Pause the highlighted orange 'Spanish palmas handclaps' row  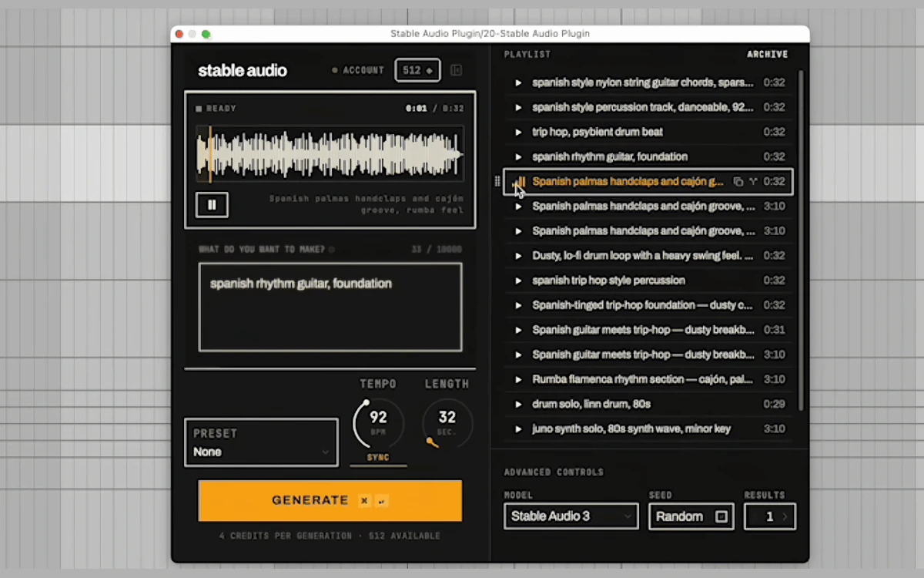(520, 182)
